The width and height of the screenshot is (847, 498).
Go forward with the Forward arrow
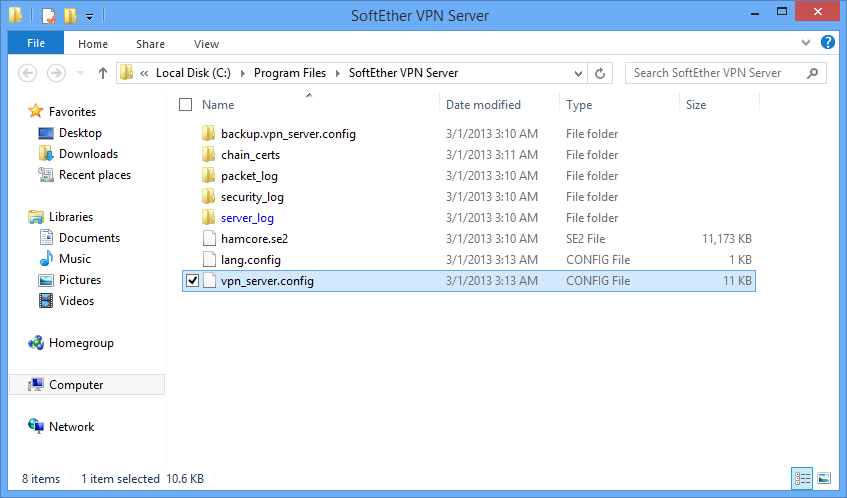(56, 73)
